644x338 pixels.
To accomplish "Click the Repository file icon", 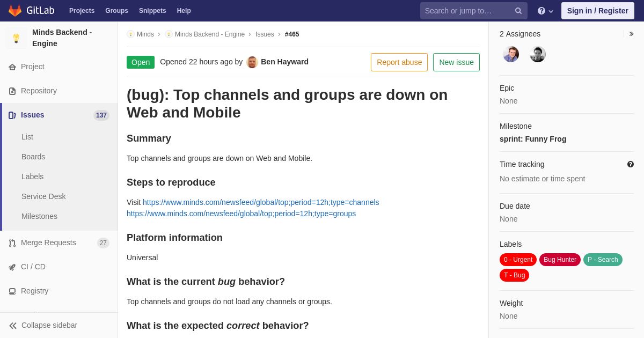I will pyautogui.click(x=12, y=91).
